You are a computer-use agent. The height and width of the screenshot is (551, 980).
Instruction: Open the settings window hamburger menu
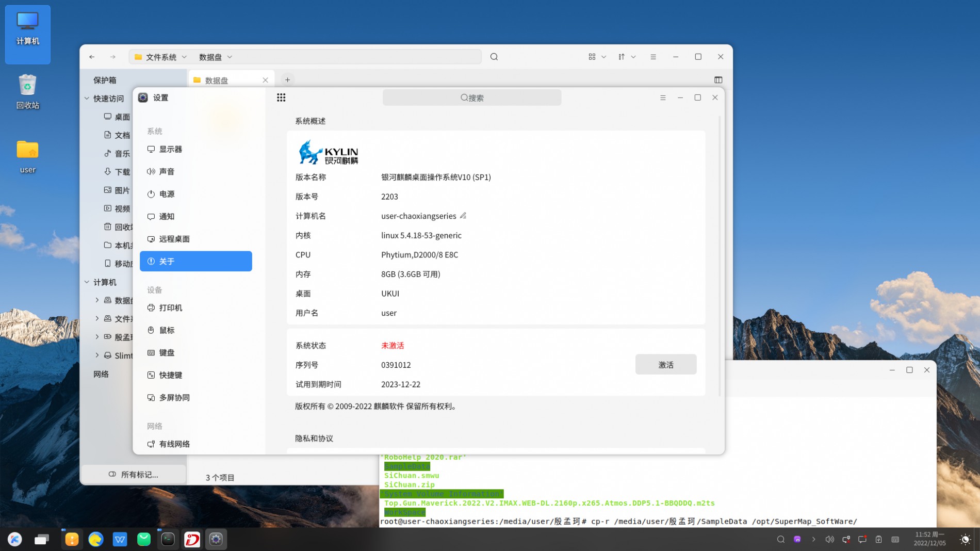click(663, 98)
